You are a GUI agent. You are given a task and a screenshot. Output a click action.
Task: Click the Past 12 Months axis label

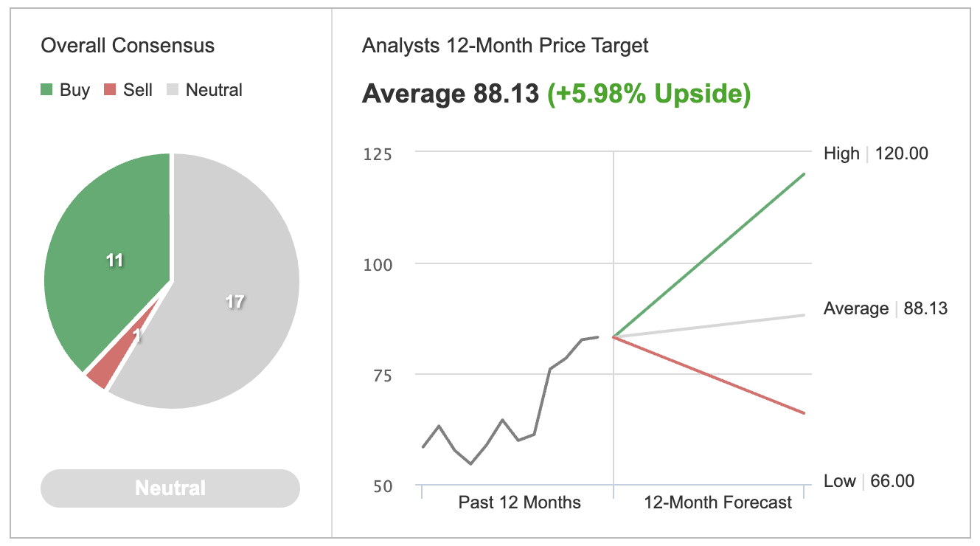pyautogui.click(x=520, y=502)
